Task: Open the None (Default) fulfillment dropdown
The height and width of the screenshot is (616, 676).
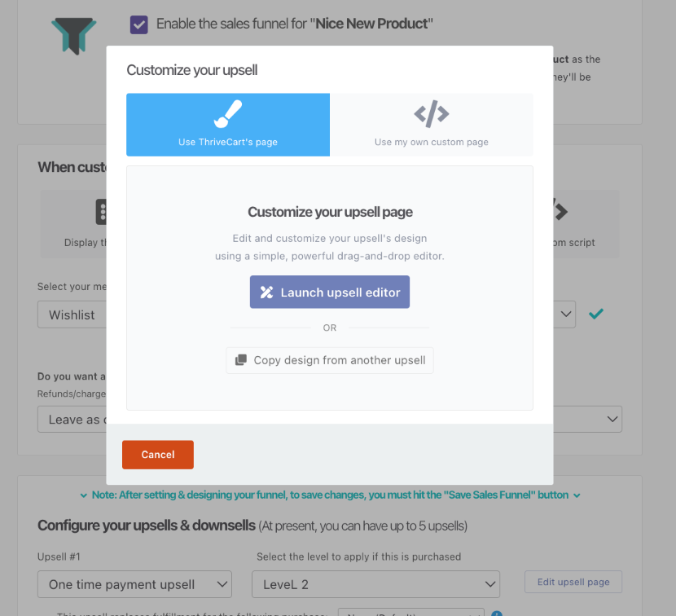Action: point(411,613)
